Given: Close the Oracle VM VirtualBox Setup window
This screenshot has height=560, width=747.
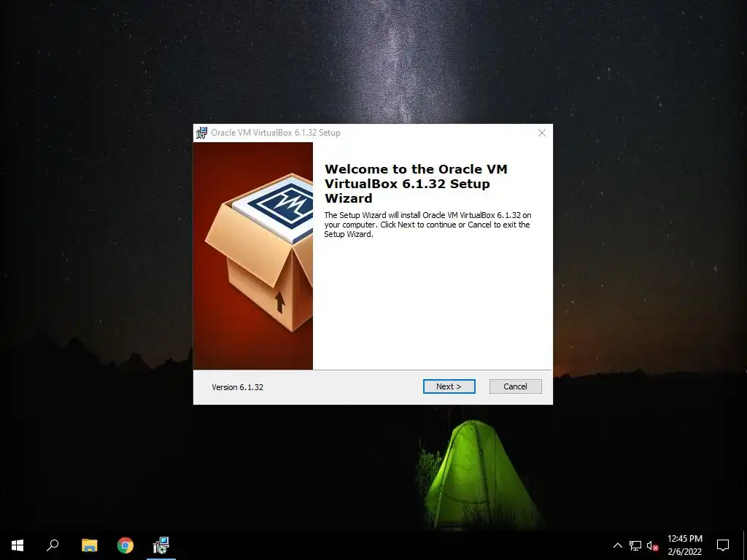Looking at the screenshot, I should pos(542,133).
